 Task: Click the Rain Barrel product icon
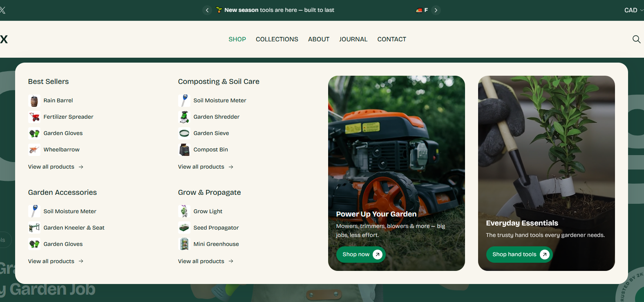pos(34,101)
